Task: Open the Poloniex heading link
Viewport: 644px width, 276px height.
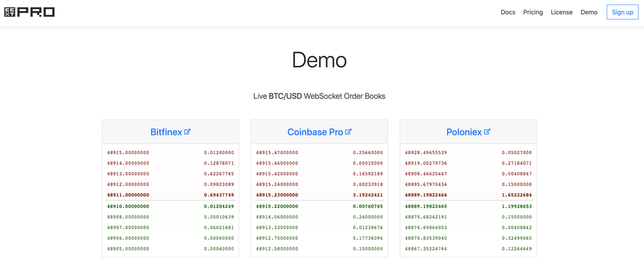Action: [464, 132]
